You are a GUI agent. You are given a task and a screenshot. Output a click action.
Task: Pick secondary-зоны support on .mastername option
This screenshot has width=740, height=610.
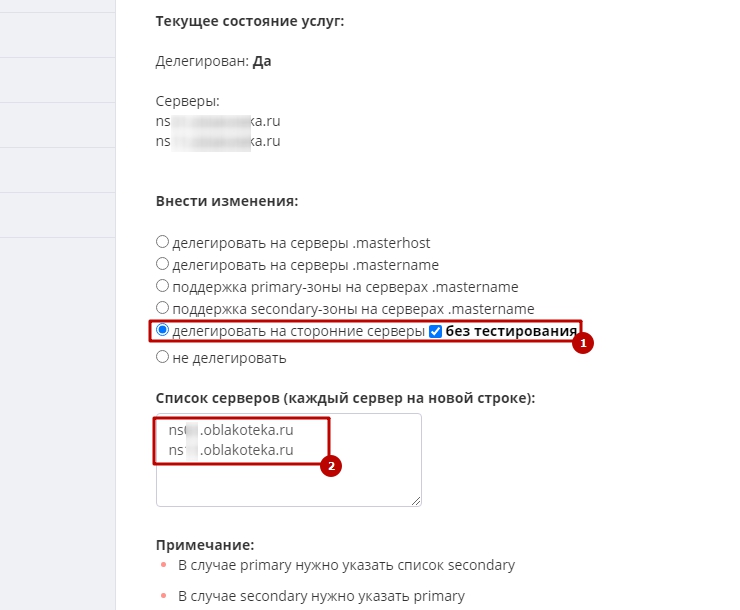[x=163, y=309]
